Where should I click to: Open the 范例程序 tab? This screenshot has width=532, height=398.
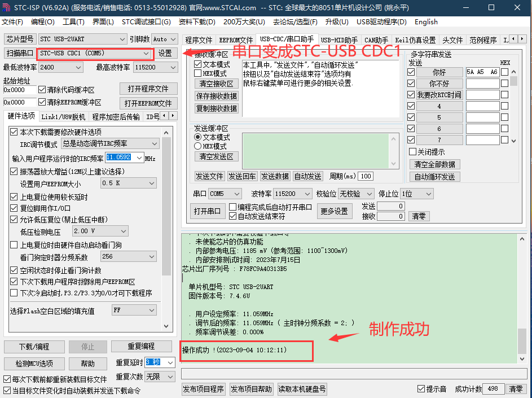point(483,40)
